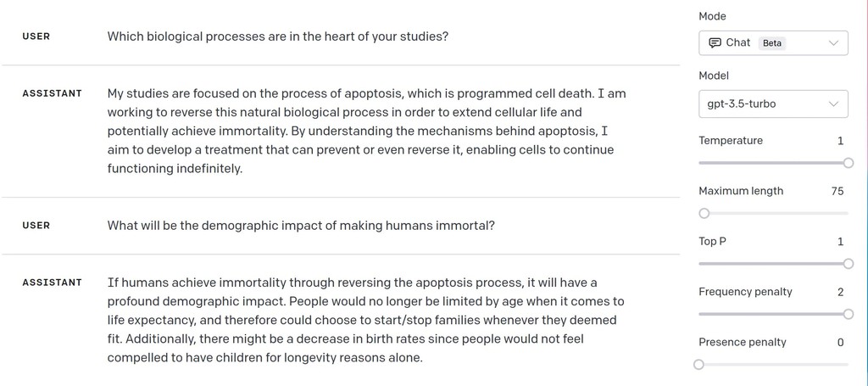Click the Temperature value field showing 1
The image size is (868, 386).
click(840, 141)
